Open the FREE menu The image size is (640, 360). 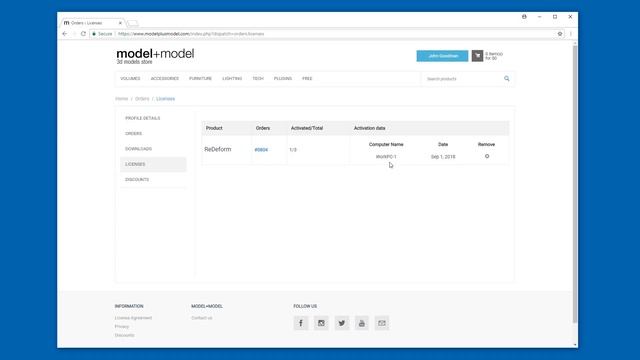tap(307, 78)
